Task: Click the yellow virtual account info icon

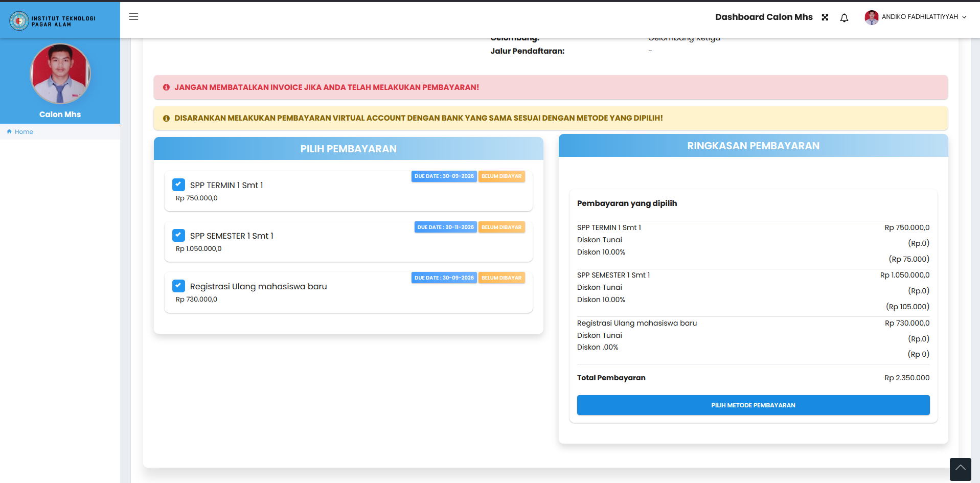Action: click(166, 118)
